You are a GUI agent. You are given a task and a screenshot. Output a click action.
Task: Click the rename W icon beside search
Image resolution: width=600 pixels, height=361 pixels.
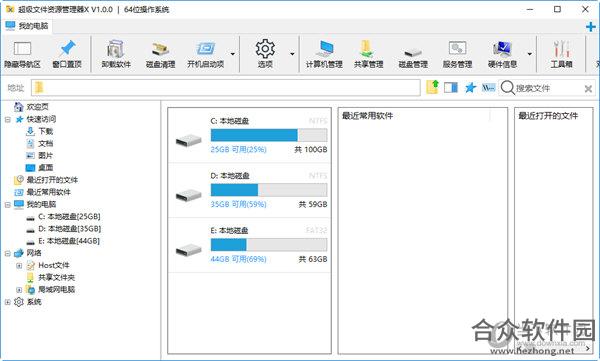pos(488,88)
